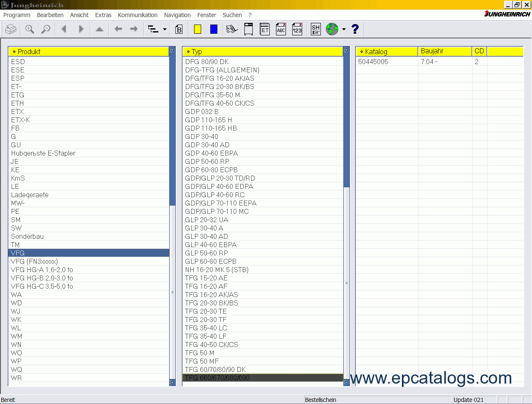
Task: Select type TFG 40-50 CK/CS
Action: pos(263,345)
